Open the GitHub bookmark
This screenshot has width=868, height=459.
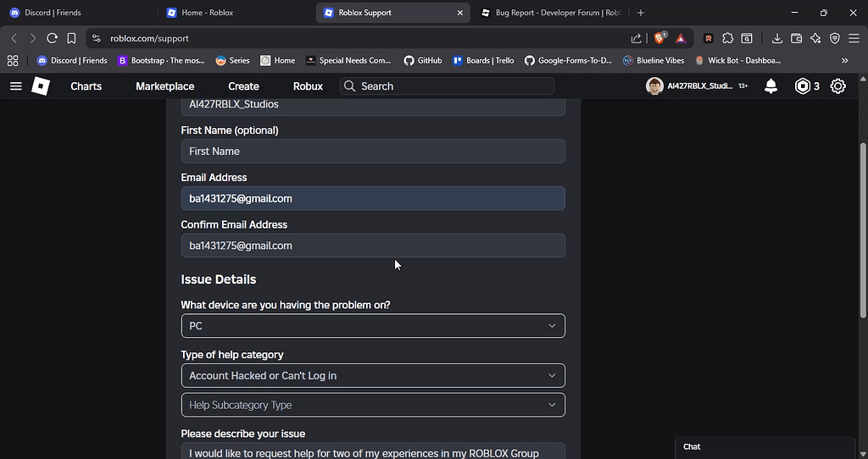423,60
